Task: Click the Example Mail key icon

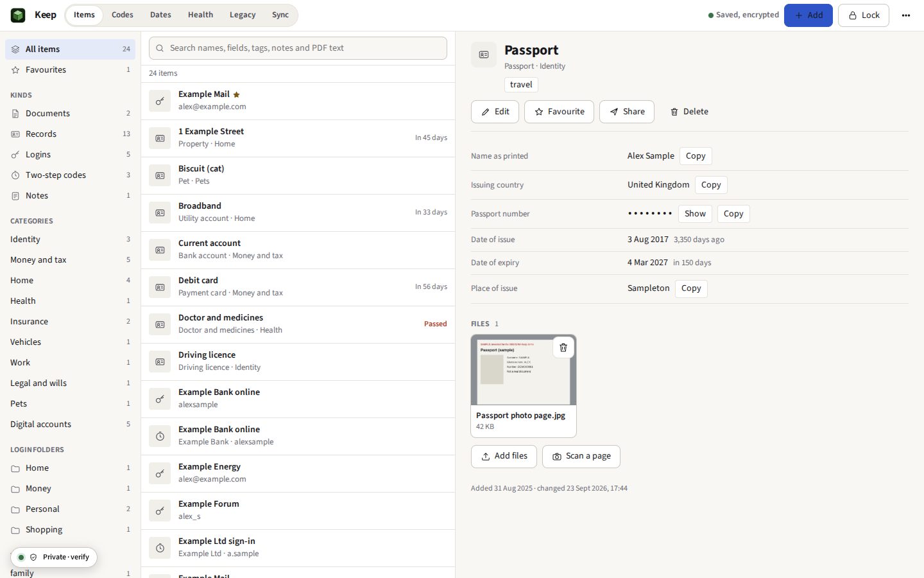Action: pos(160,101)
